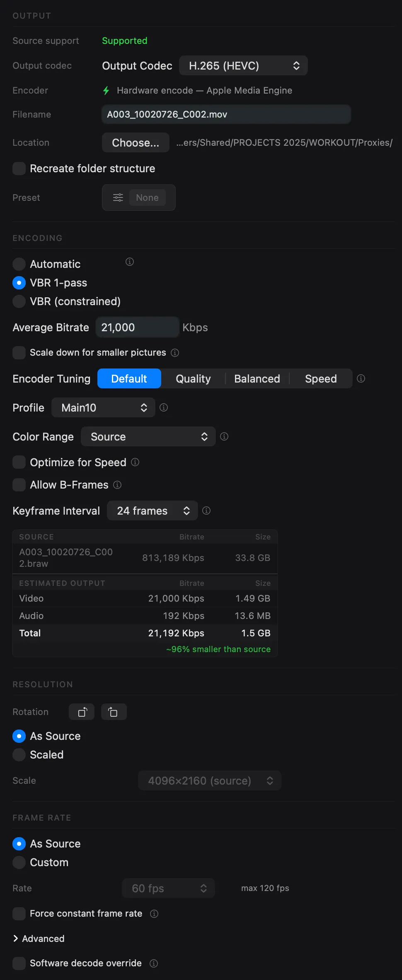Enable Software decode override checkbox
The height and width of the screenshot is (980, 402).
click(x=19, y=963)
